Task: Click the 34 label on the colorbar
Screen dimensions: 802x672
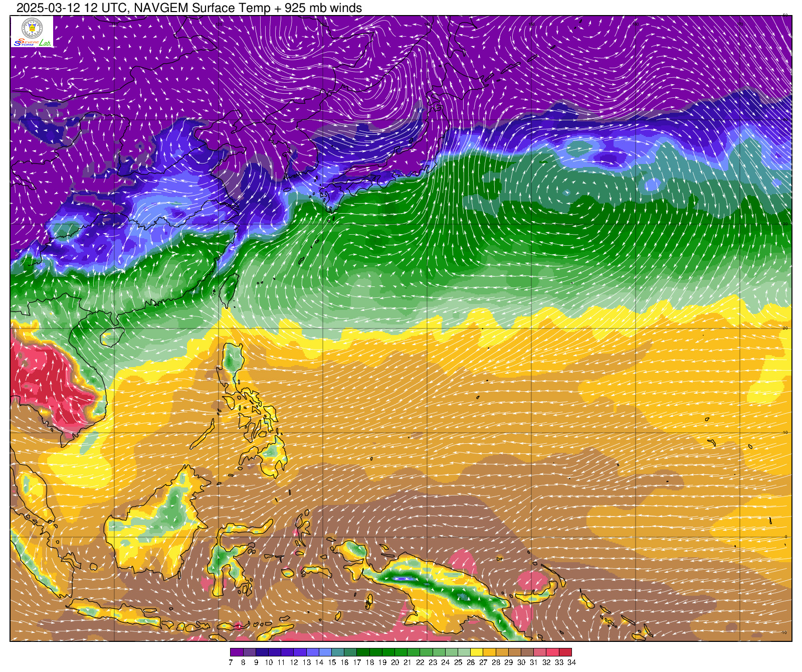Action: 571,662
